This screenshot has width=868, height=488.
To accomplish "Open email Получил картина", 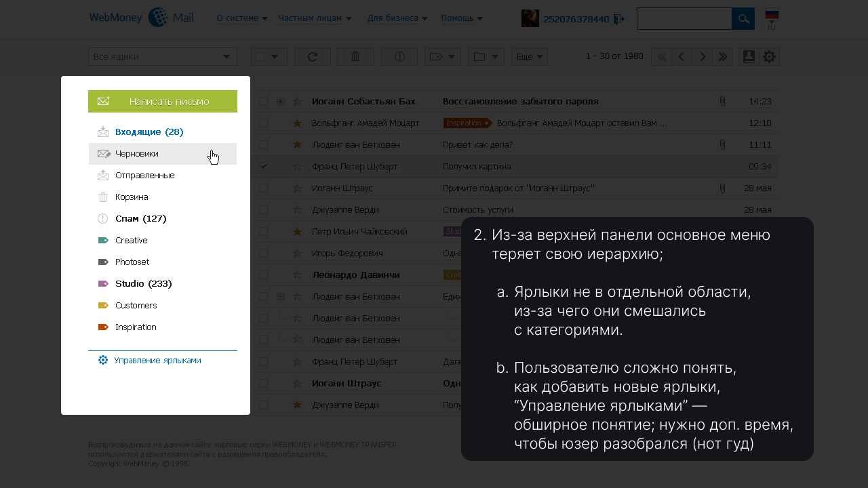I will click(x=477, y=167).
